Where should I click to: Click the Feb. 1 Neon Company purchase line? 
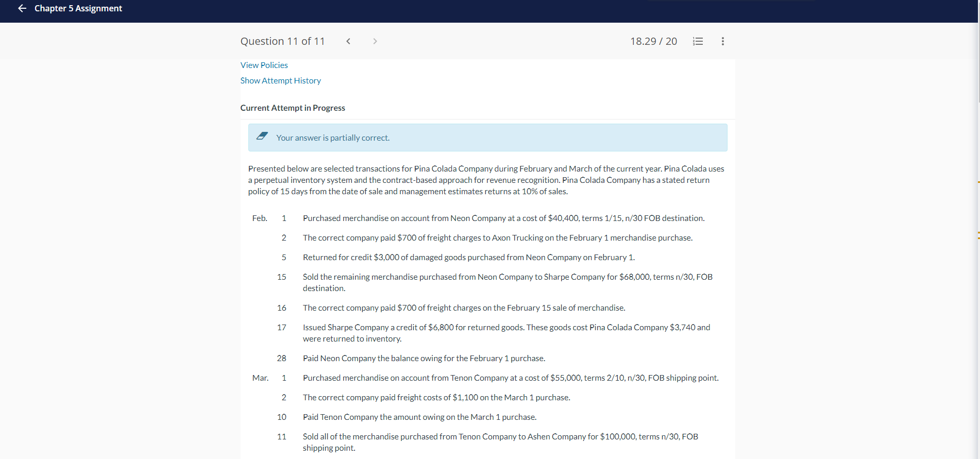[503, 218]
